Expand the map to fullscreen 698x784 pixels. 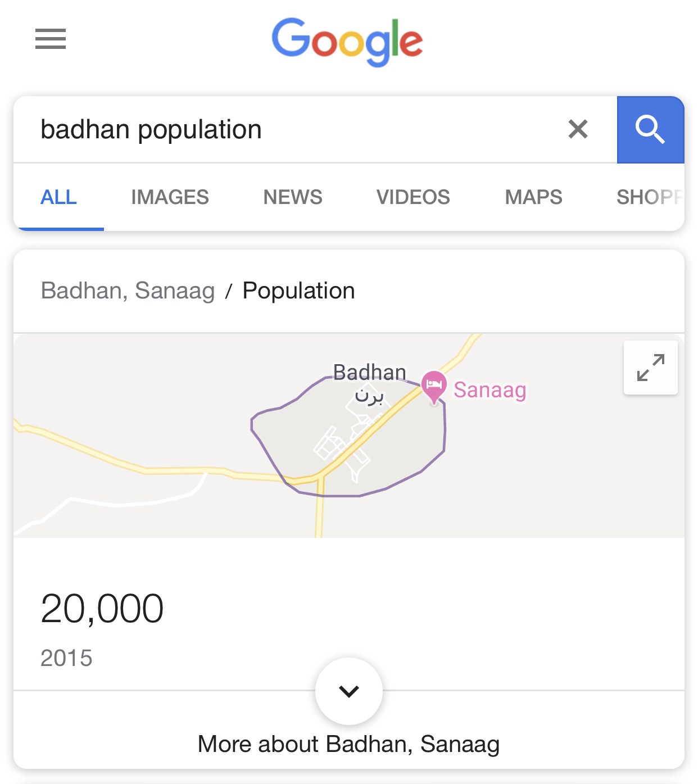click(x=651, y=368)
